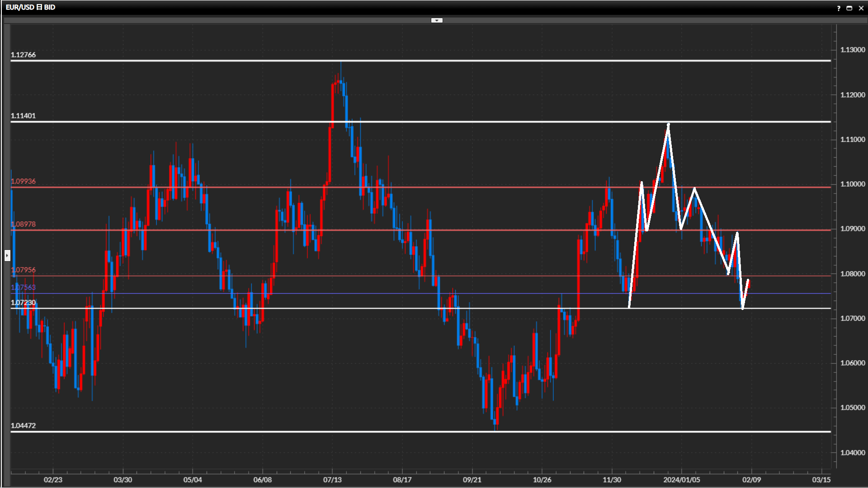Close the EUR/USD chart window

(861, 8)
